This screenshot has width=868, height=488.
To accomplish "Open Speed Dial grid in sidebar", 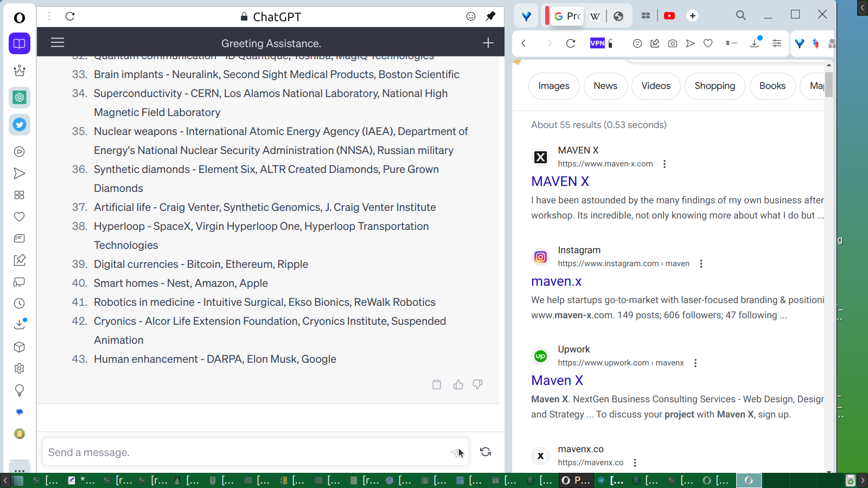I will tap(20, 195).
